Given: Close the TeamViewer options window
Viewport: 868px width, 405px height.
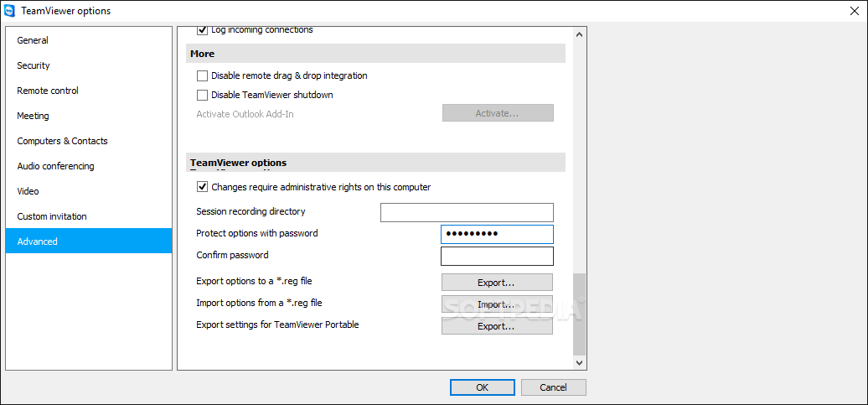Looking at the screenshot, I should [x=855, y=11].
